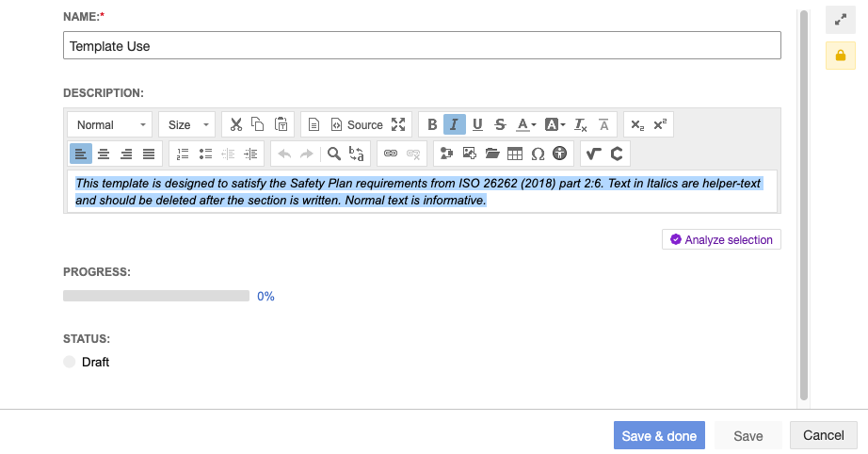Insert a numbered list
The image size is (868, 454).
pos(183,154)
